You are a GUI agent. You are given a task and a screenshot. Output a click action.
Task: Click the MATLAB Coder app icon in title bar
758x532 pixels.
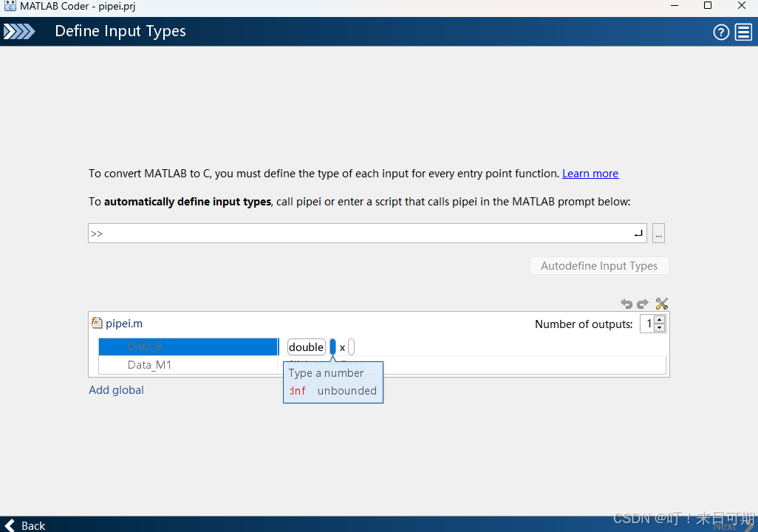[x=10, y=6]
